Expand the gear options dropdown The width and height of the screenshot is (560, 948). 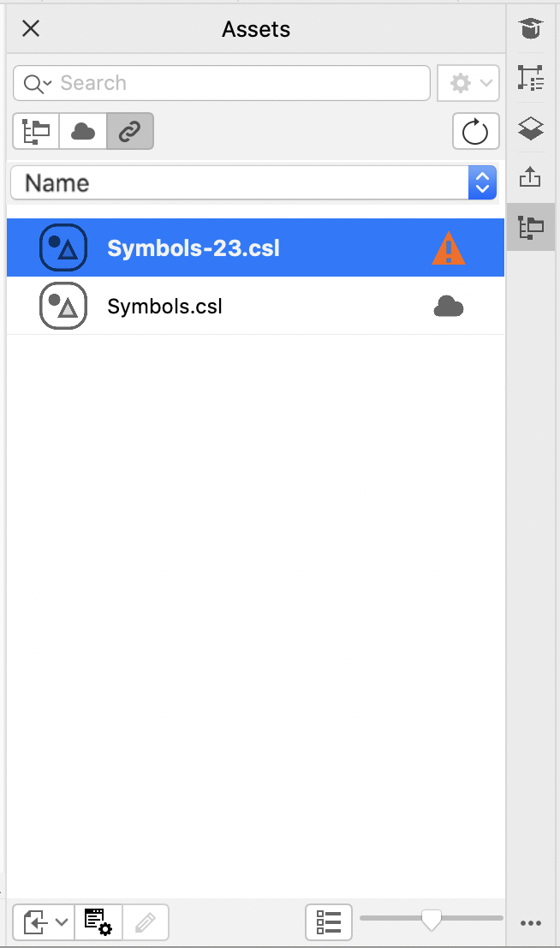468,83
